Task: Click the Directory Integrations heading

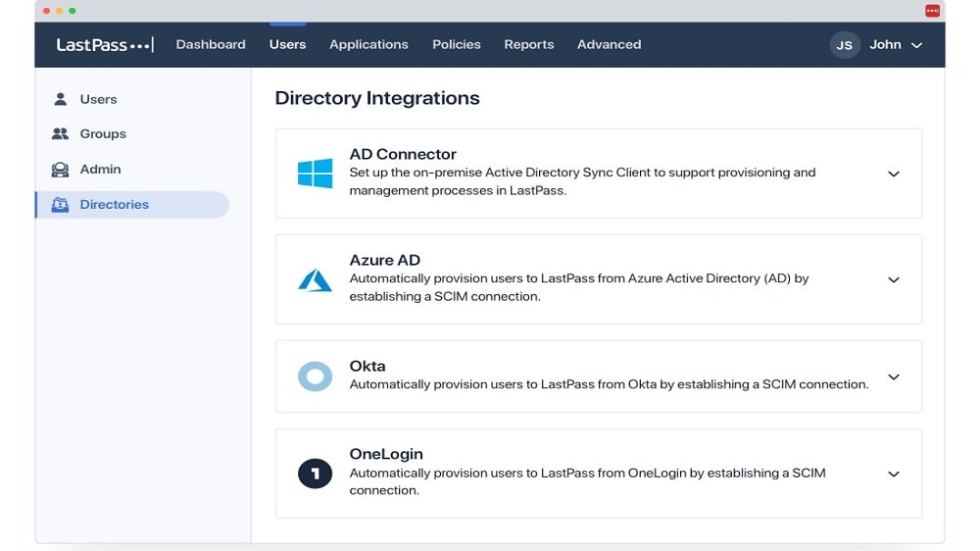Action: click(x=377, y=98)
